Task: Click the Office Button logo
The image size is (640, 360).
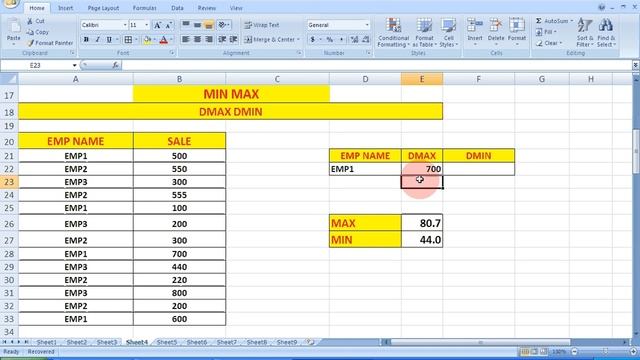Action: [x=10, y=4]
